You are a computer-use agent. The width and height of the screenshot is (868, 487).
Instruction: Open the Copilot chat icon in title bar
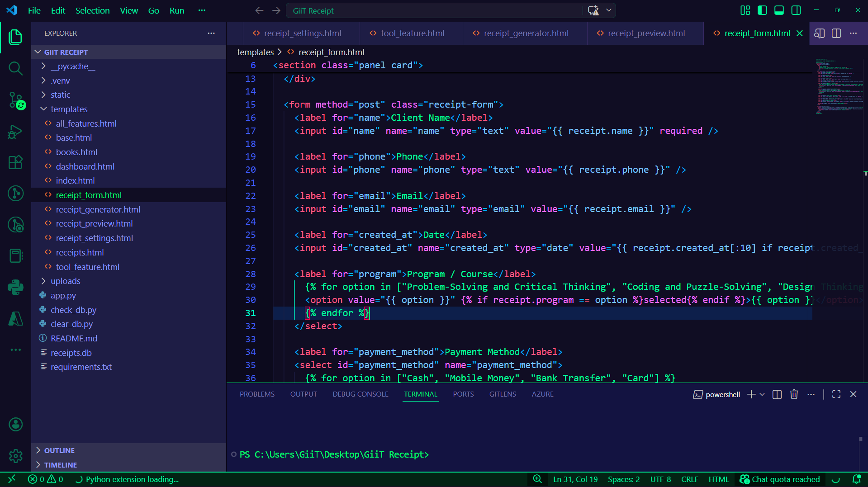point(593,10)
